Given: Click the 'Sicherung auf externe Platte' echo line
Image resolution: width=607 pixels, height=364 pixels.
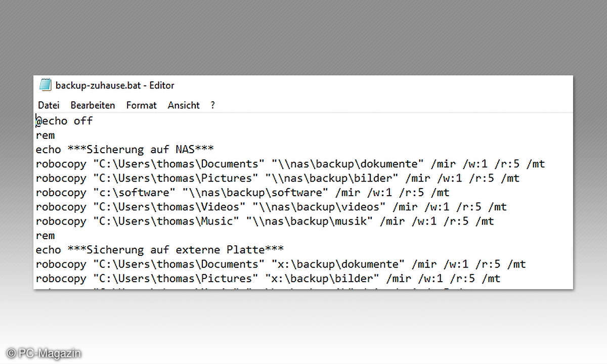Looking at the screenshot, I should (x=159, y=250).
